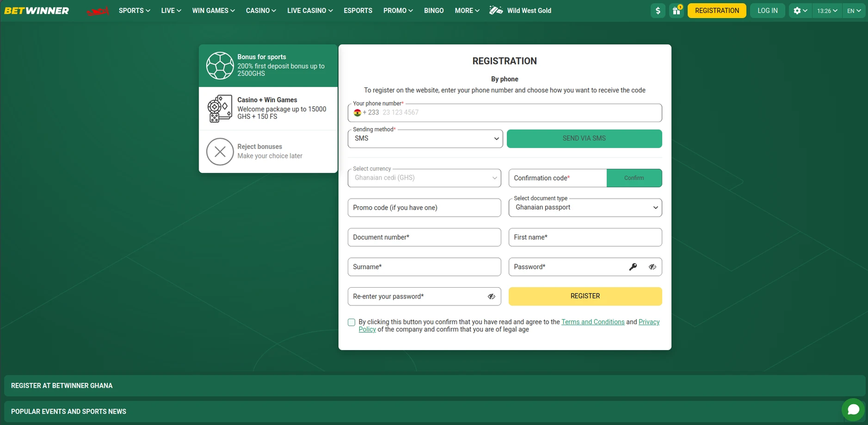
Task: Open the 13:26 time zone dropdown
Action: (x=827, y=11)
